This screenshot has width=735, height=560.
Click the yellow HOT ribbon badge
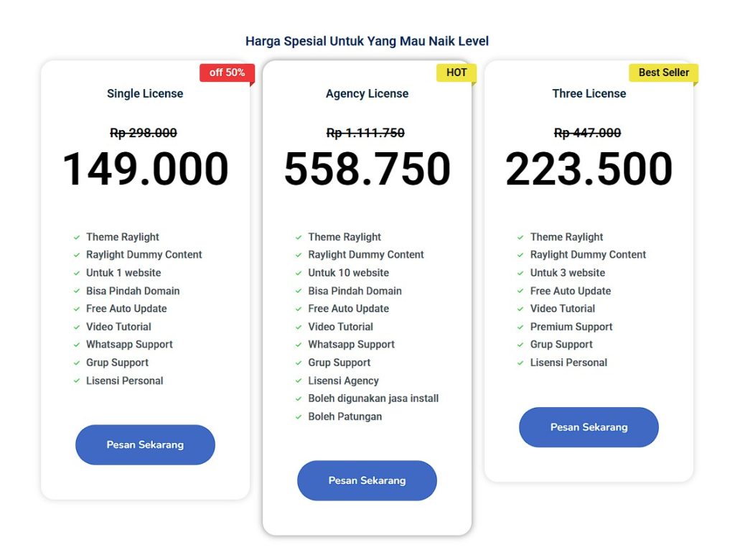pyautogui.click(x=457, y=73)
